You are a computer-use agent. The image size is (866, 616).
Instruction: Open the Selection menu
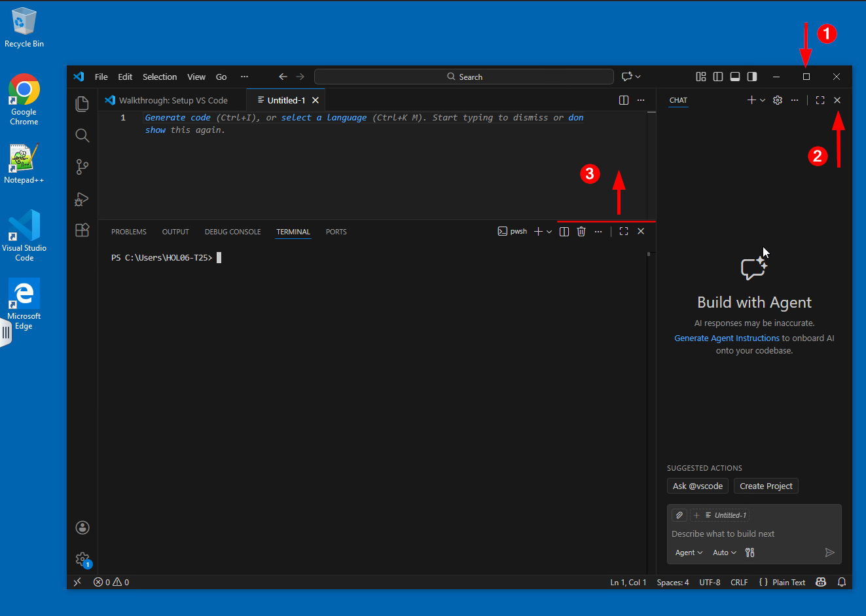tap(160, 77)
